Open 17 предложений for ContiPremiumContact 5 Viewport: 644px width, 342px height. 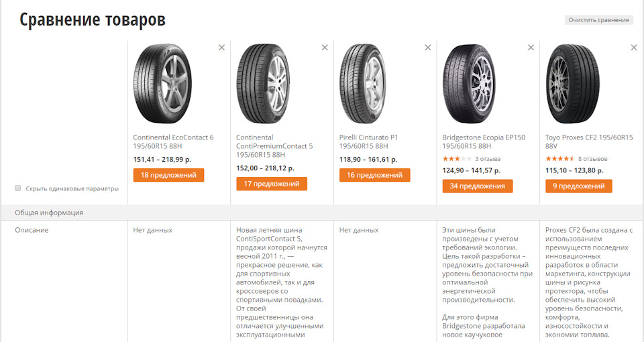point(272,184)
